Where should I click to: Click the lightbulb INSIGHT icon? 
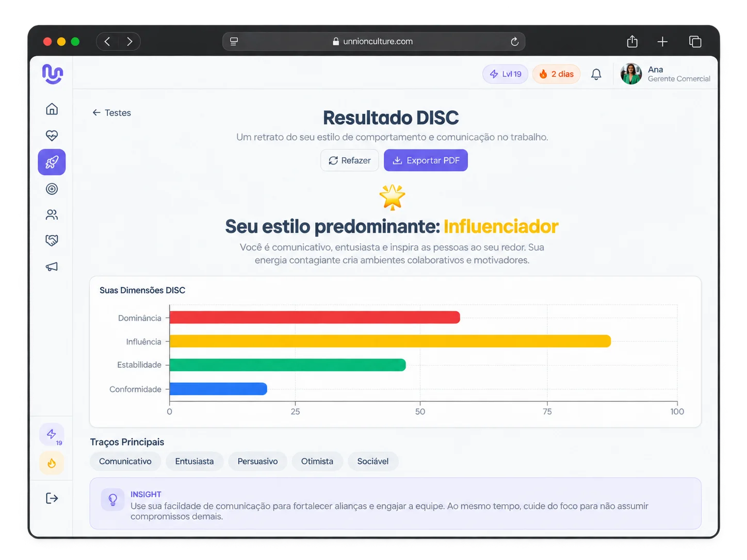[x=112, y=499]
